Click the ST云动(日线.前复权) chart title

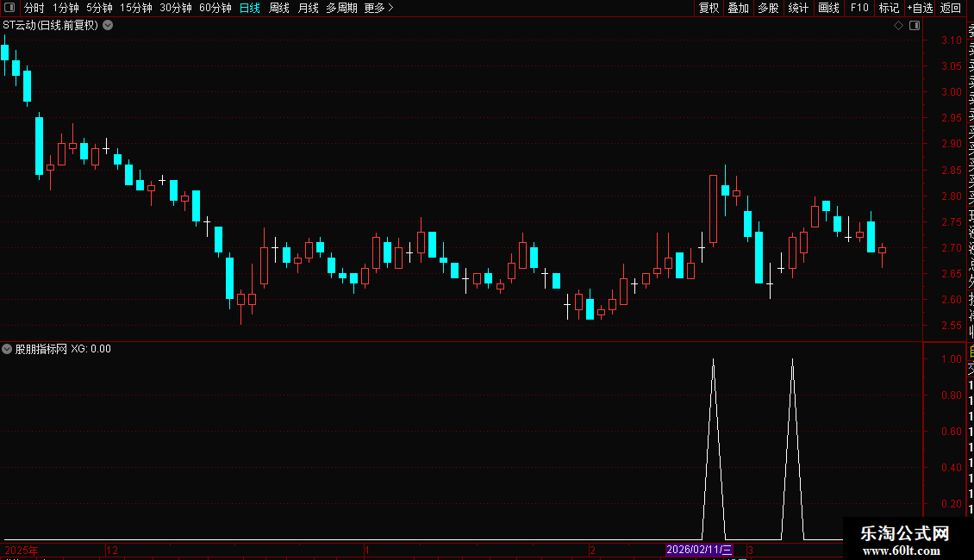[50, 26]
